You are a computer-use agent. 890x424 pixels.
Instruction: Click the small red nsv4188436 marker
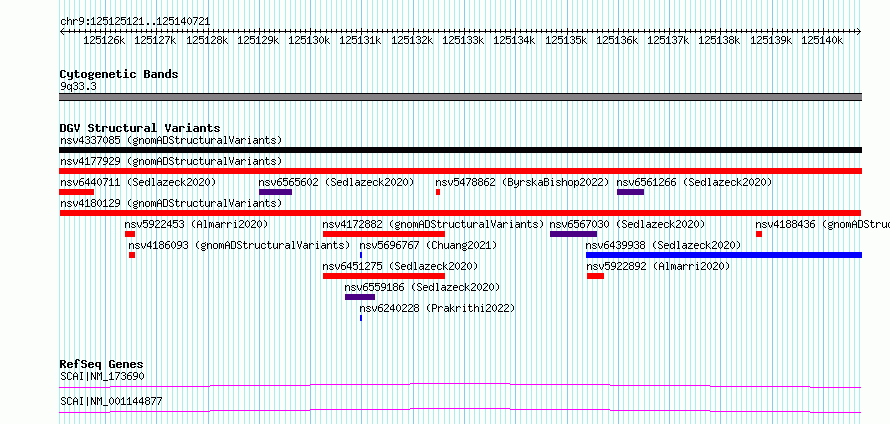pos(759,234)
